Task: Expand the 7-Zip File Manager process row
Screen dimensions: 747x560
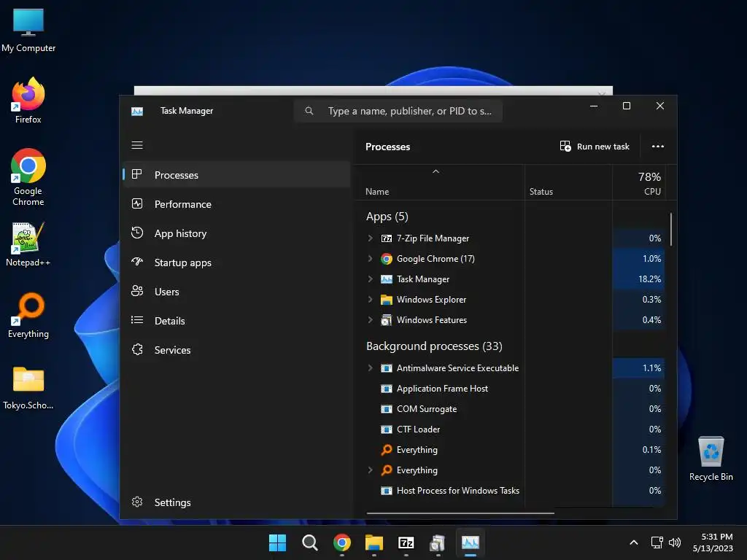Action: (x=370, y=238)
